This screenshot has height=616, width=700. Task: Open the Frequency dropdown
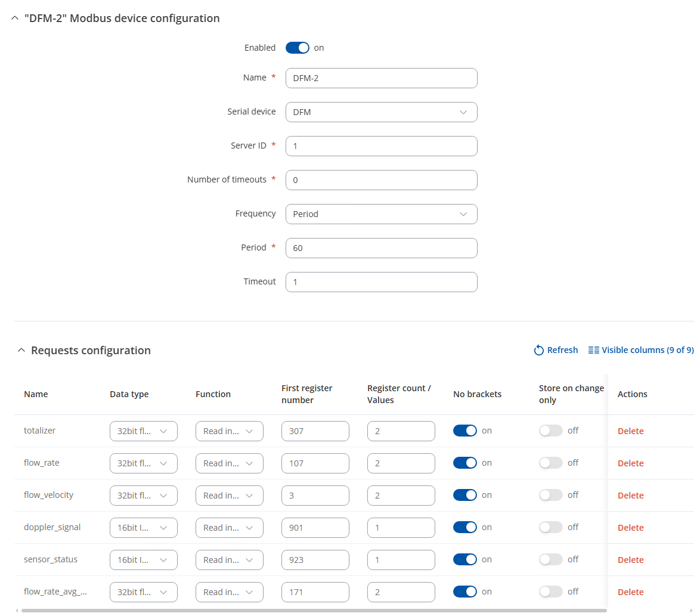point(381,214)
